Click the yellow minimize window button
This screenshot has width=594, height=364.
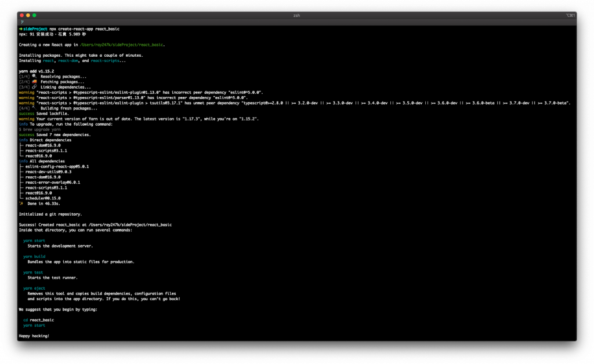(x=28, y=16)
